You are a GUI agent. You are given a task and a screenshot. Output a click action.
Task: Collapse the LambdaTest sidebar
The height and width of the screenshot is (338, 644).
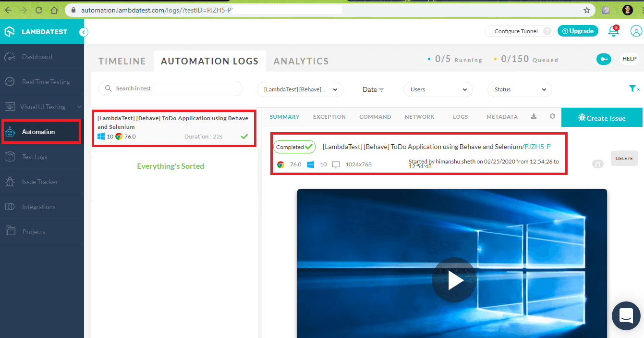tap(84, 32)
